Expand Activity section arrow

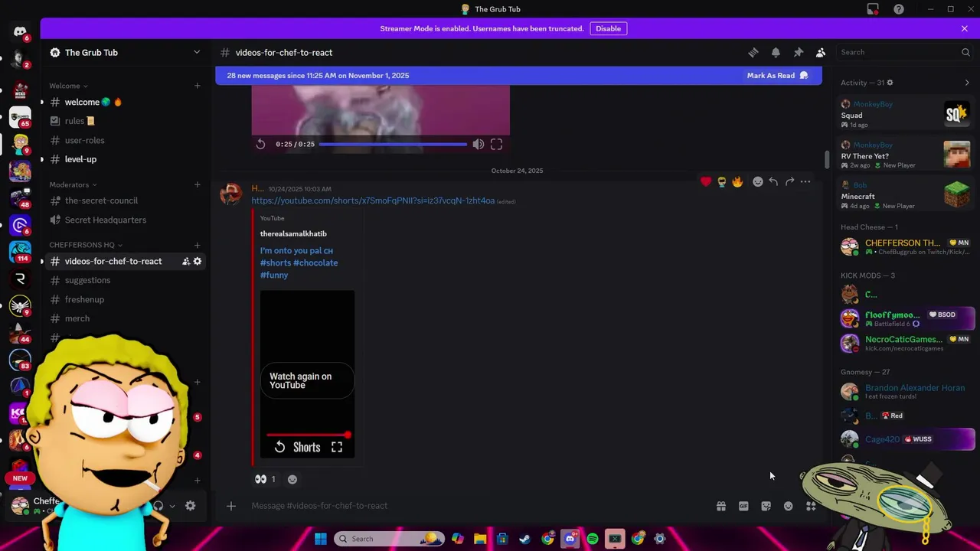click(x=967, y=83)
